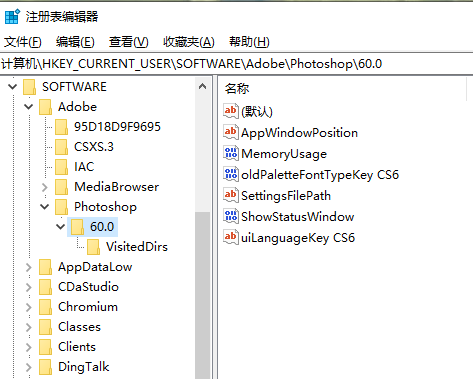Select the MemoryUsage value name
The image size is (473, 379).
(284, 154)
